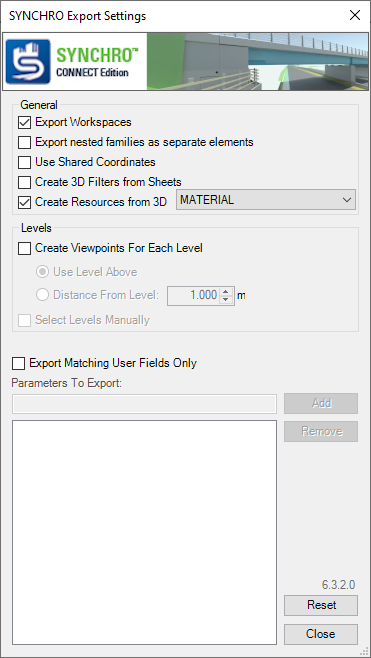Check Create 3D Filters from Sheets

(x=24, y=182)
